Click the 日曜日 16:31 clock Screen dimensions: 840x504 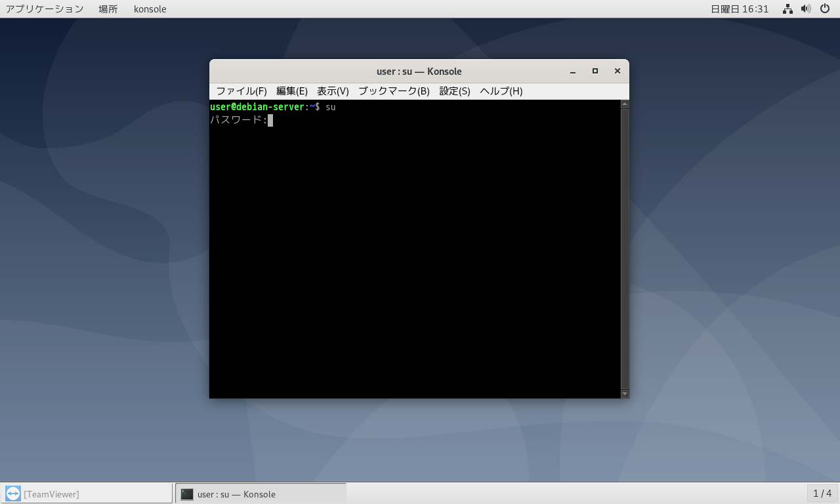tap(740, 9)
